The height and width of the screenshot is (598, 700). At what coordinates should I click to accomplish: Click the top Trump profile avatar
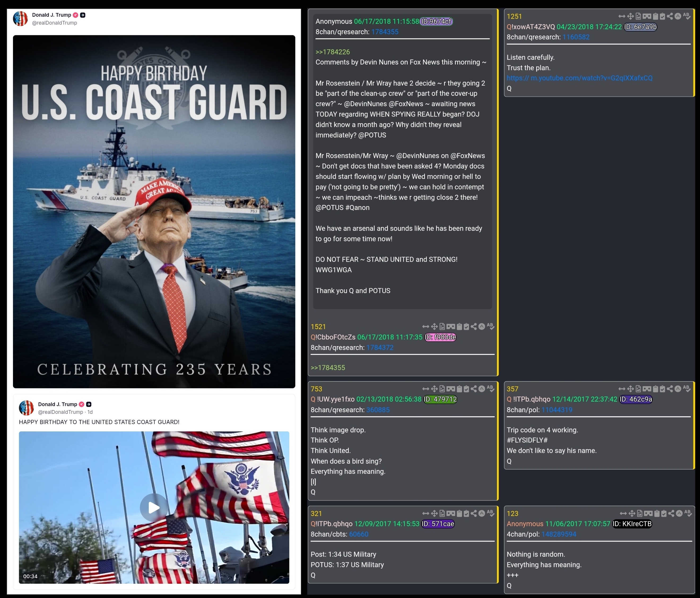click(21, 18)
